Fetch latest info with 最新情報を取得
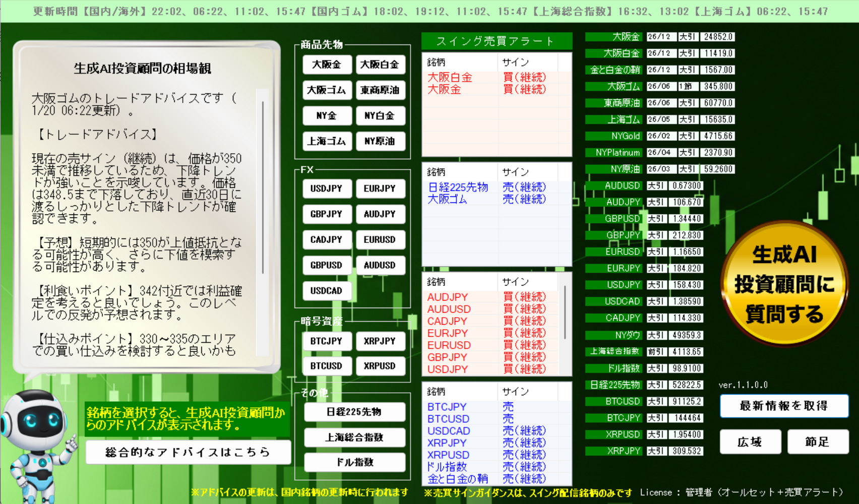The image size is (859, 504). (x=784, y=406)
